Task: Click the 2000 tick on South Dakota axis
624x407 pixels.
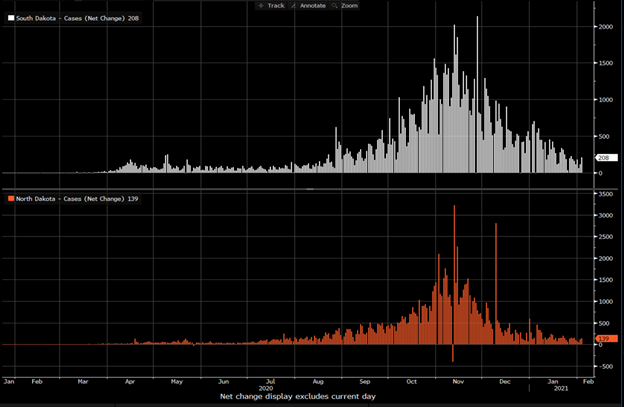Action: (x=605, y=27)
